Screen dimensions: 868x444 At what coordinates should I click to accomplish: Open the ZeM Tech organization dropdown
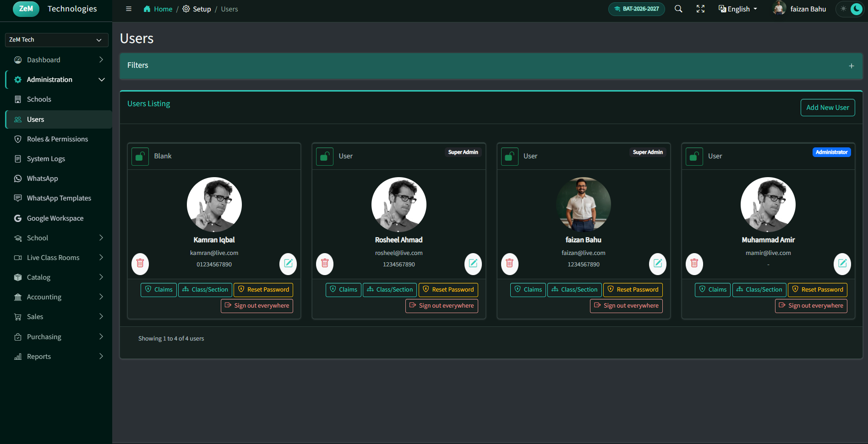[57, 40]
